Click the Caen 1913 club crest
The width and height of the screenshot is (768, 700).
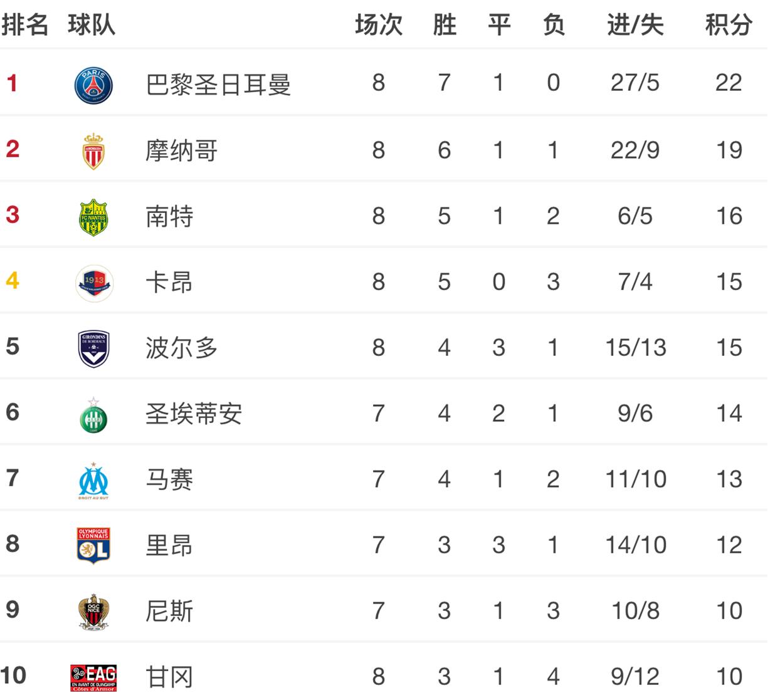(94, 283)
